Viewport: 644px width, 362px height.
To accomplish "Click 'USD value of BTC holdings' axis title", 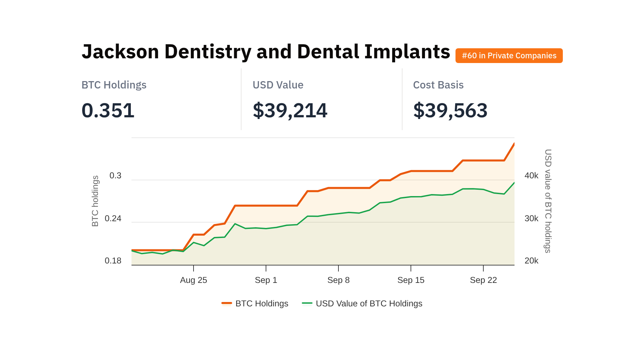I will click(548, 201).
